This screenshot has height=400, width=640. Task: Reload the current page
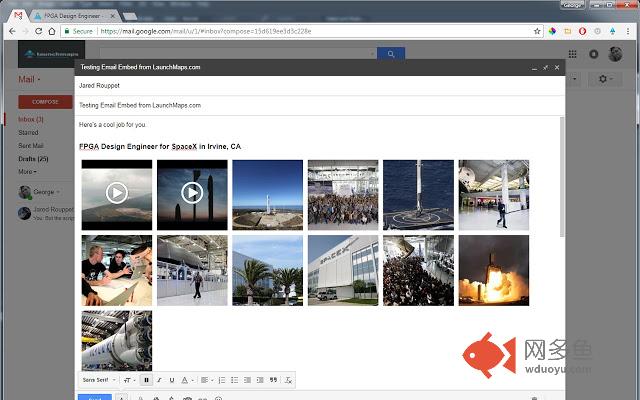38,31
